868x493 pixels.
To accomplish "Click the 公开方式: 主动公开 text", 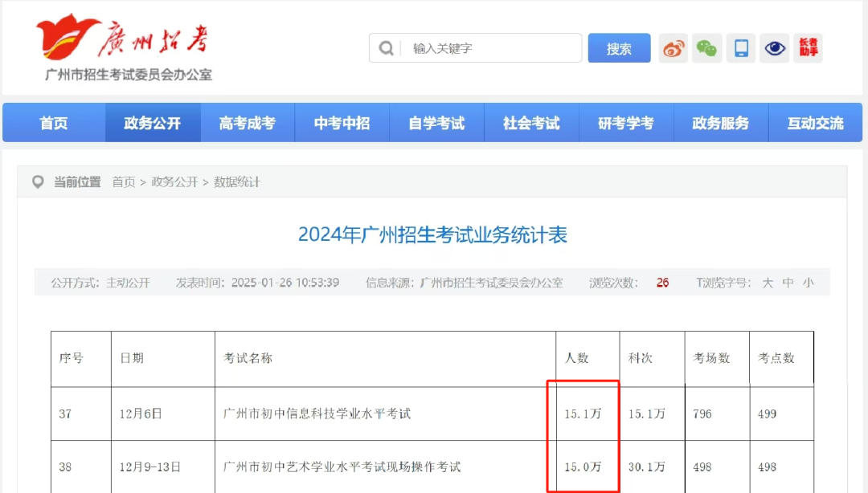I will 100,283.
